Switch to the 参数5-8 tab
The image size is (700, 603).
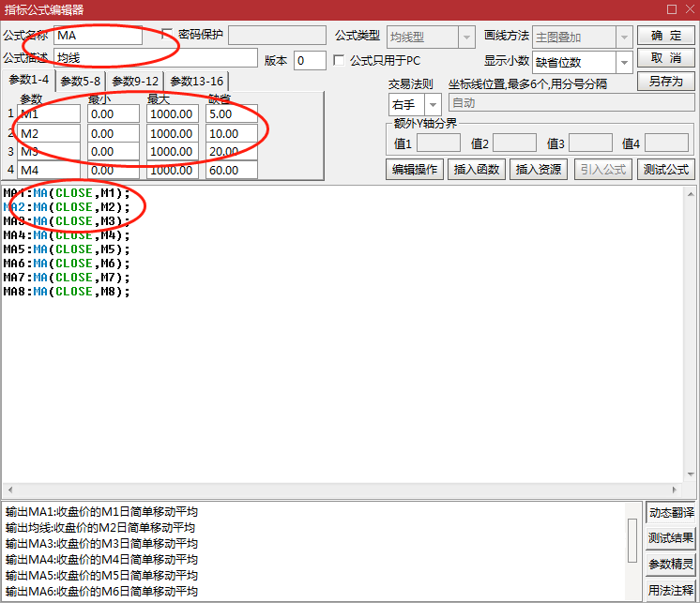(80, 82)
